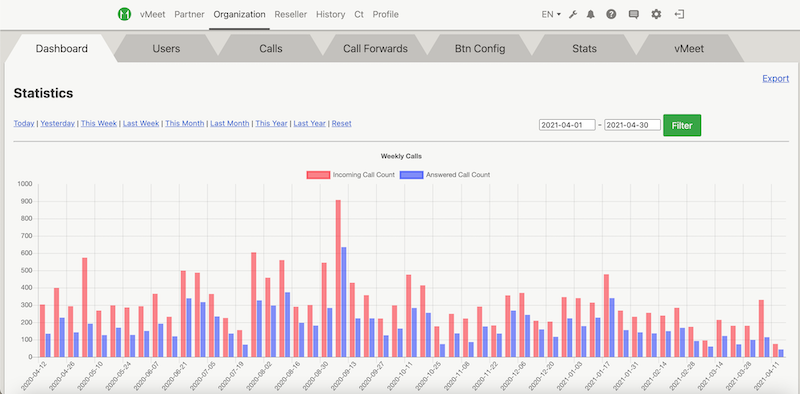Open the help question mark icon

pyautogui.click(x=611, y=14)
